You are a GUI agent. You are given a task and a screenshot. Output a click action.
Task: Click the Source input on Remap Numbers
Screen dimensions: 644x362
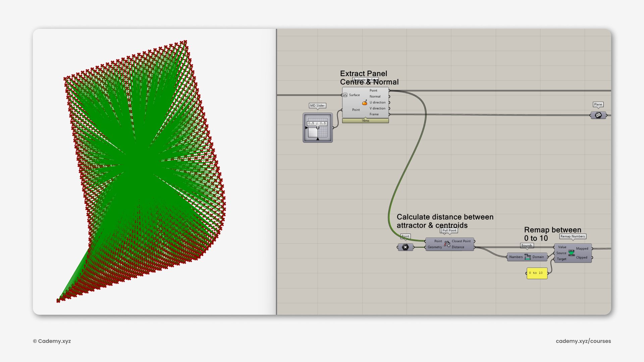[x=561, y=253]
